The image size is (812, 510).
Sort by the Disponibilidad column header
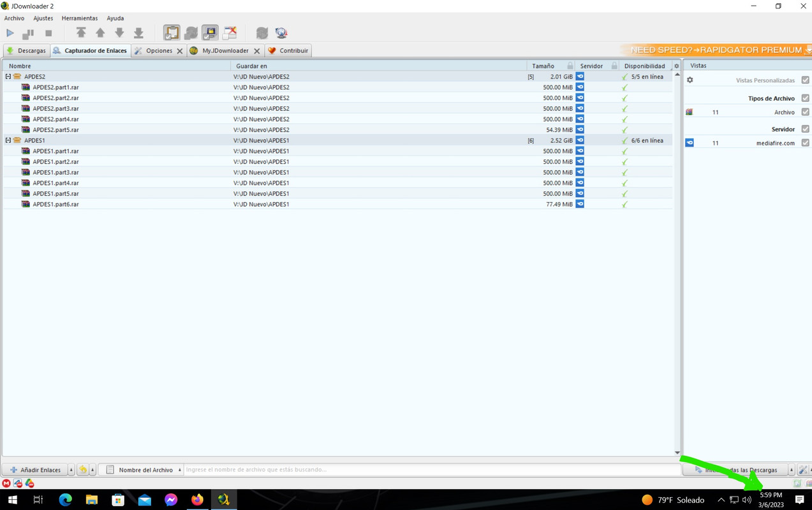[x=644, y=66]
